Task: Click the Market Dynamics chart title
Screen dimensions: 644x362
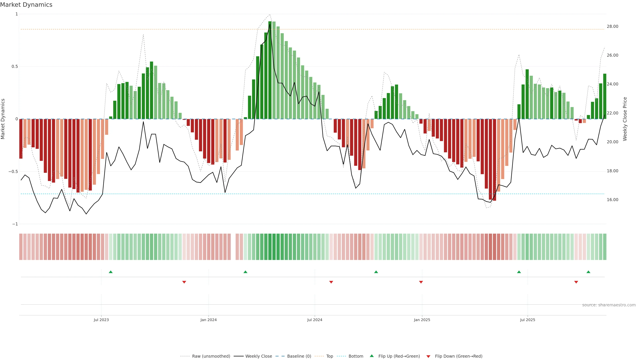Action: 26,5
